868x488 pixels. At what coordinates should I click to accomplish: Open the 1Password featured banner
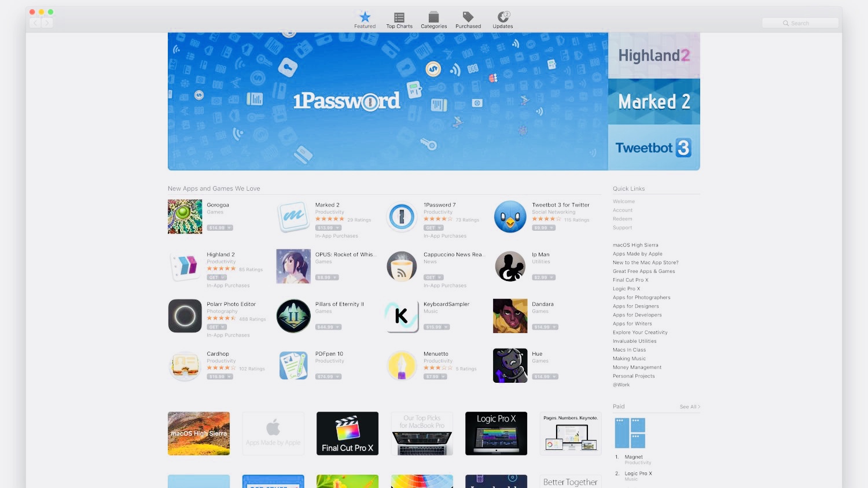[x=388, y=101]
